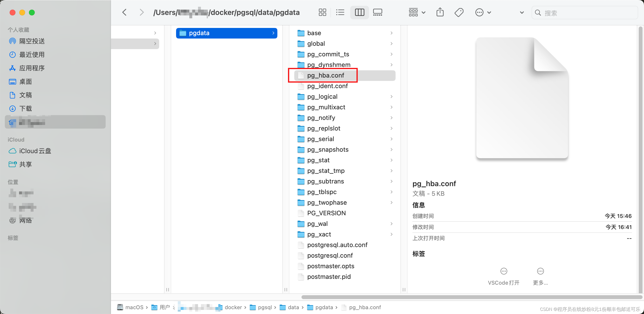Screen dimensions: 644x314
Task: Open the group-by dropdown chevron
Action: tap(423, 12)
